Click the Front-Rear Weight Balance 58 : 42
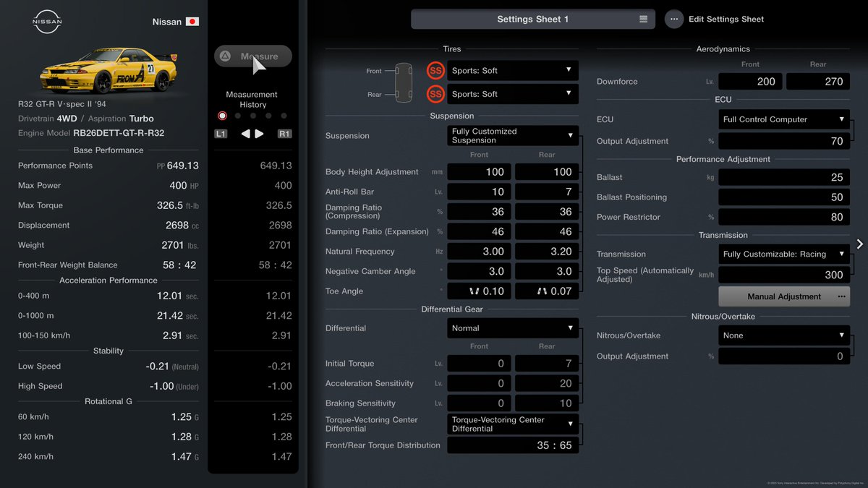Viewport: 868px width, 488px height. click(x=178, y=265)
